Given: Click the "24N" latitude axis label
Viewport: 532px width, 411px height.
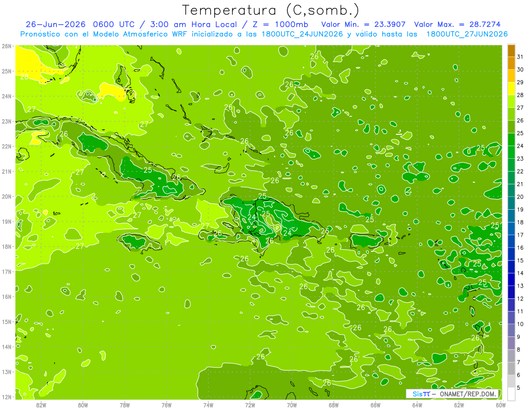Looking at the screenshot, I should tap(6, 96).
